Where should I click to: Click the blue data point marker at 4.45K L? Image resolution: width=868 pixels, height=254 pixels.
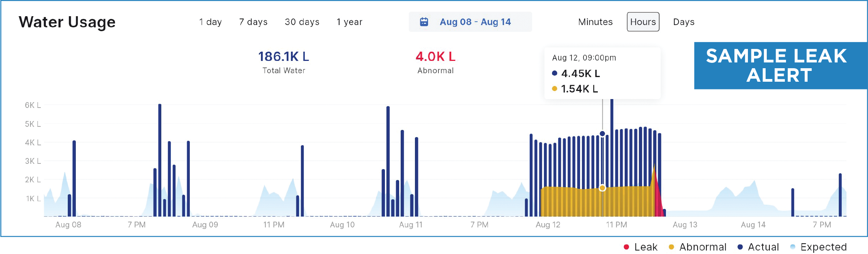pos(602,134)
